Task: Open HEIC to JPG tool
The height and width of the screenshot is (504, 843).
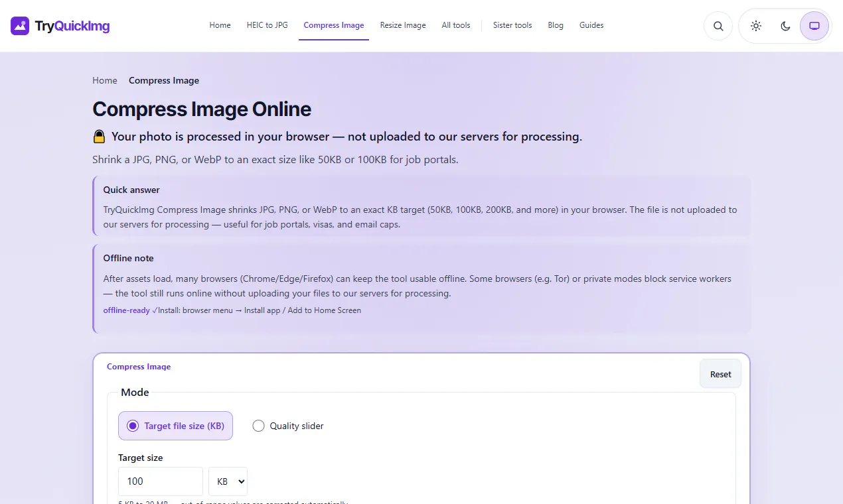Action: pyautogui.click(x=267, y=25)
